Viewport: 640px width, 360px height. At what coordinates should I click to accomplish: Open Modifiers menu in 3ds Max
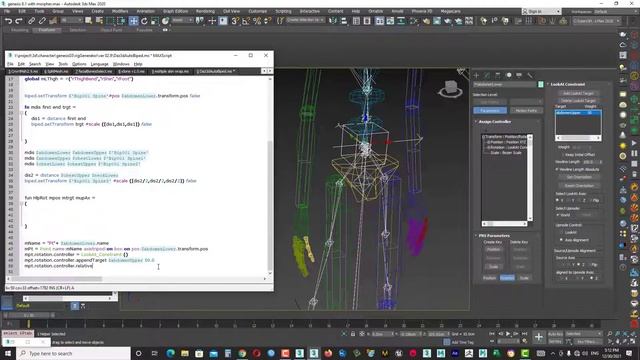(120, 11)
